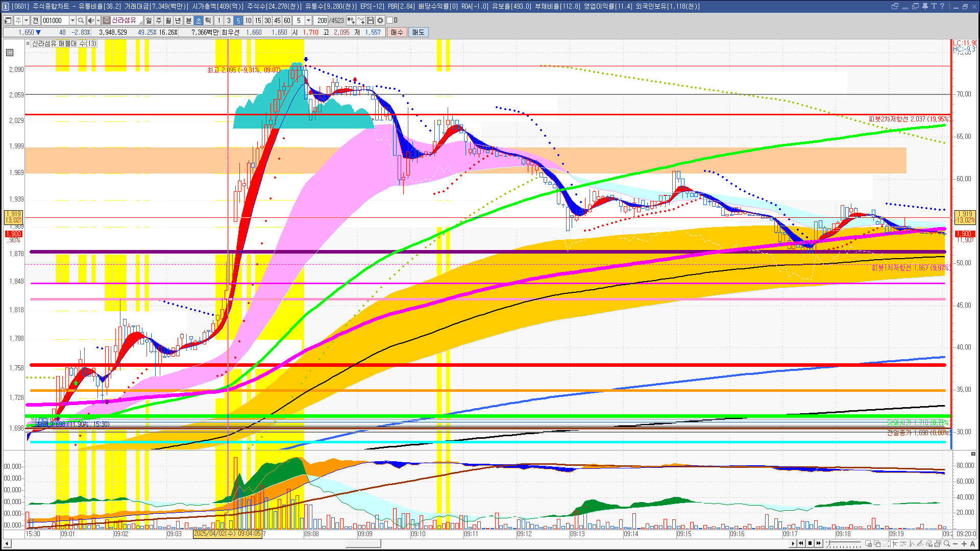Open the stock code 001000 dropdown arrow

point(72,20)
